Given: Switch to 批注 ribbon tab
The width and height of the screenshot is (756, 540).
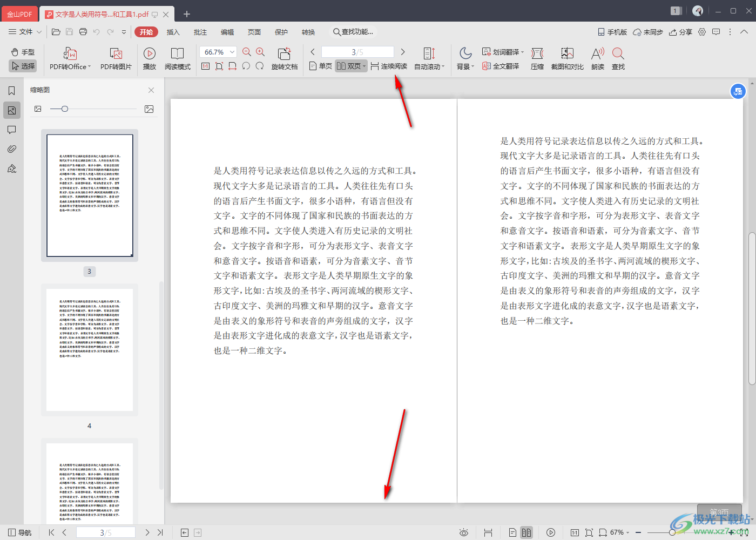Looking at the screenshot, I should [200, 32].
